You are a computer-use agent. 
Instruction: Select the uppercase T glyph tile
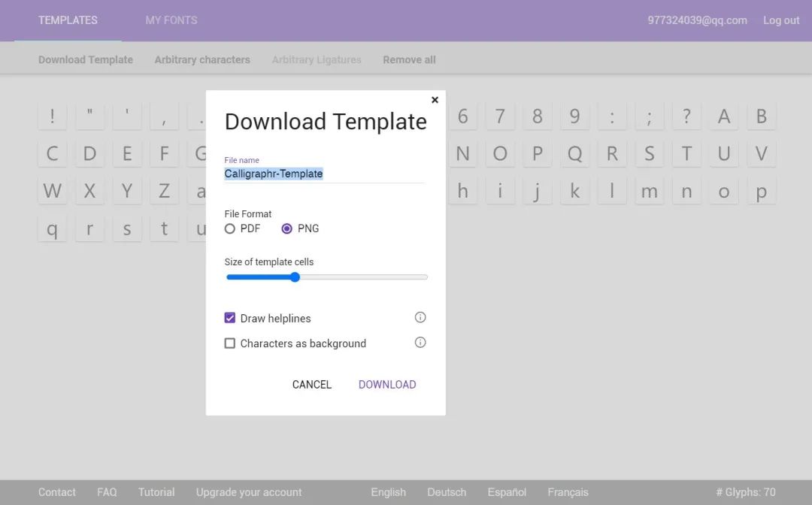[x=686, y=153]
